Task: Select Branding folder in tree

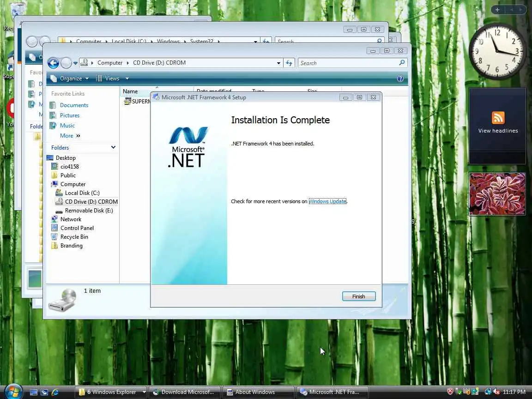Action: coord(71,246)
